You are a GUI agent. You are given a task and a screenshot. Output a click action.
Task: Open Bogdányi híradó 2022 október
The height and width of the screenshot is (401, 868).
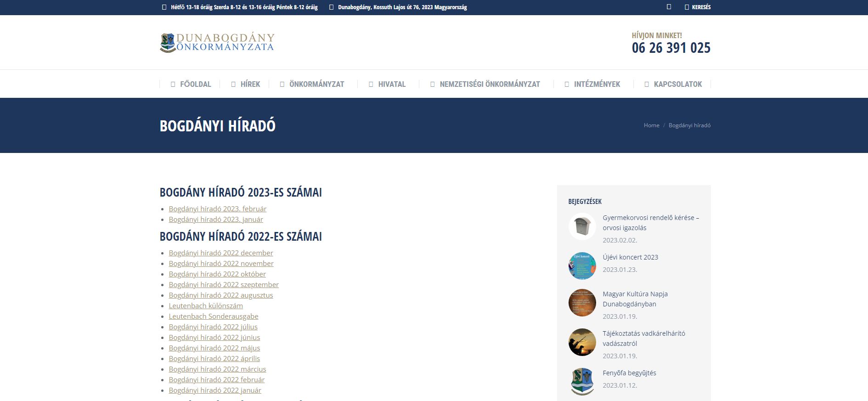click(217, 274)
